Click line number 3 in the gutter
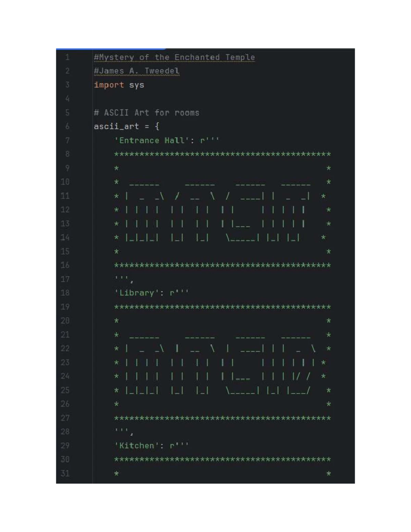Screen dimensions: 411x532 [67, 85]
